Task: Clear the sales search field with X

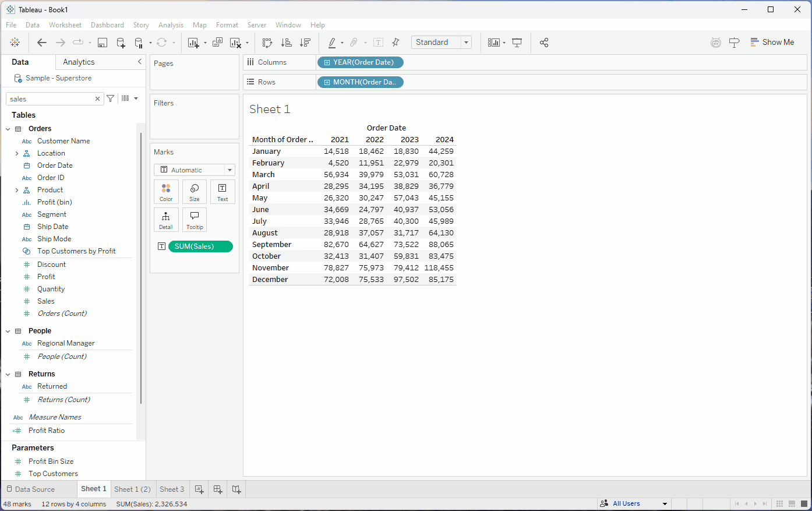Action: [97, 99]
